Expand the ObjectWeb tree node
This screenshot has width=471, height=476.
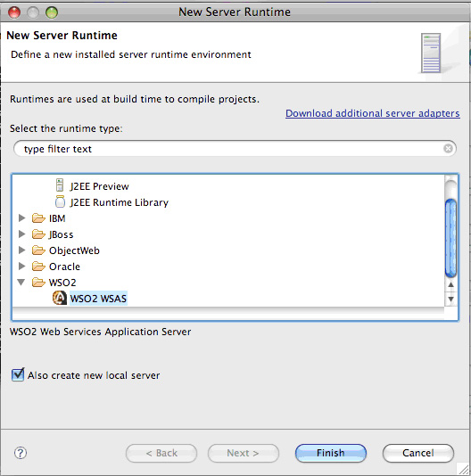[21, 250]
